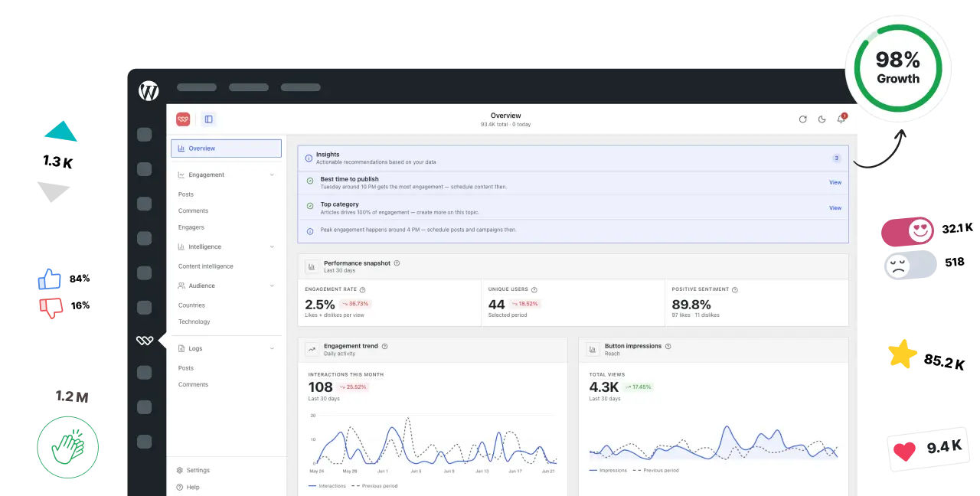Click the heart icon in WordPress admin sidebar
Image resolution: width=980 pixels, height=496 pixels.
145,341
